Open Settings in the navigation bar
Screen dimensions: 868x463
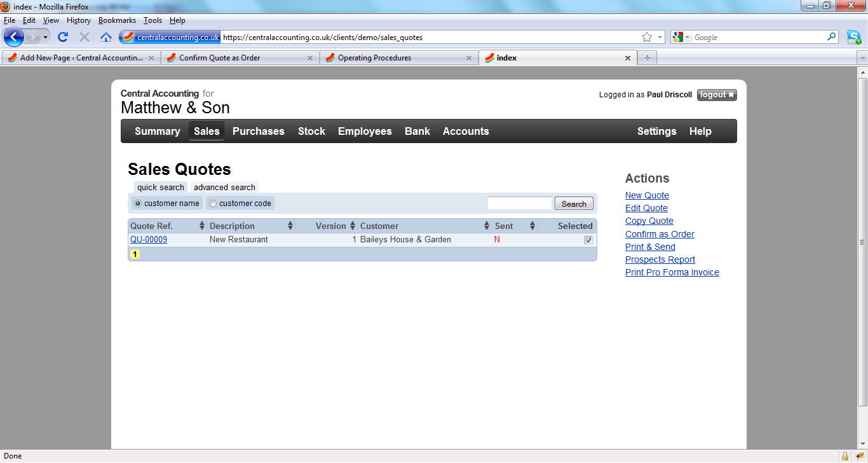pyautogui.click(x=657, y=131)
